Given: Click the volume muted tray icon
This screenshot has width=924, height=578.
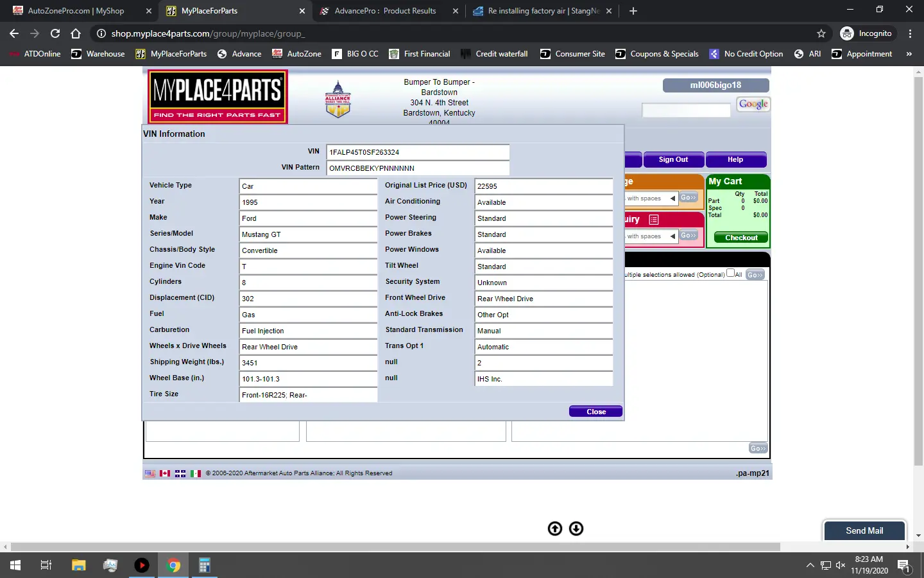Looking at the screenshot, I should 841,565.
